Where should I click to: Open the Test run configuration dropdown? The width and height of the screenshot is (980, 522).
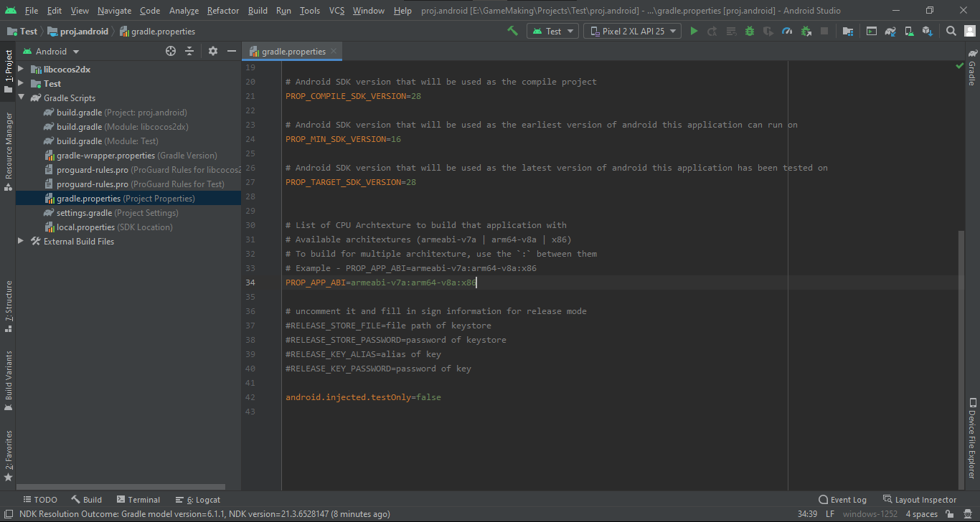[552, 31]
